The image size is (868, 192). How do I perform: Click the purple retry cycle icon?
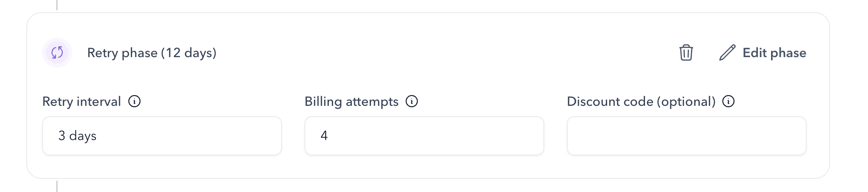[x=57, y=52]
